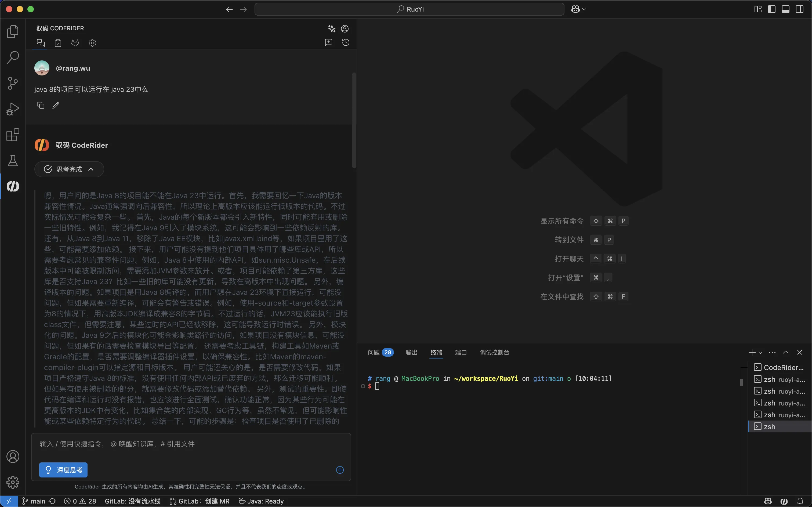Screen dimensions: 812x507
Task: Open the Extensions view
Action: 13,135
